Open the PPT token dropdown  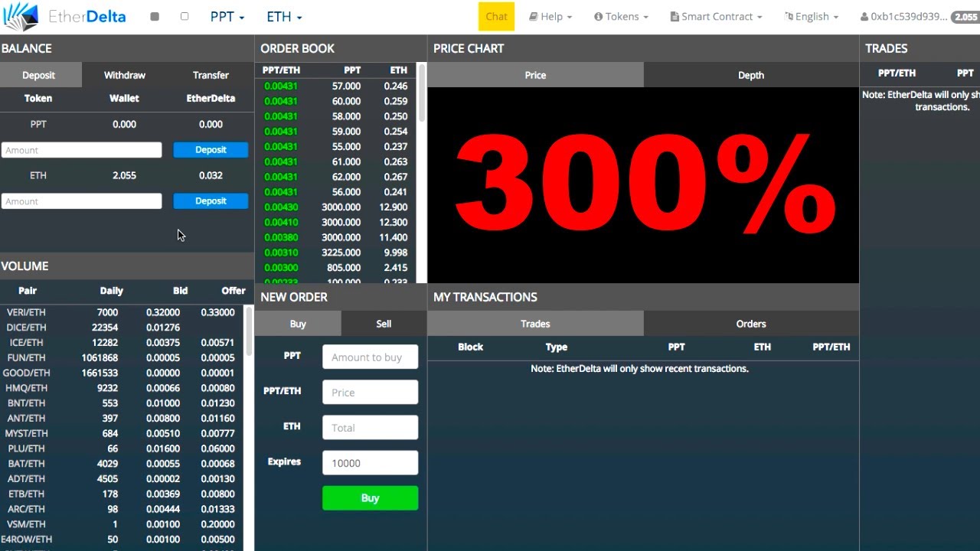[227, 16]
